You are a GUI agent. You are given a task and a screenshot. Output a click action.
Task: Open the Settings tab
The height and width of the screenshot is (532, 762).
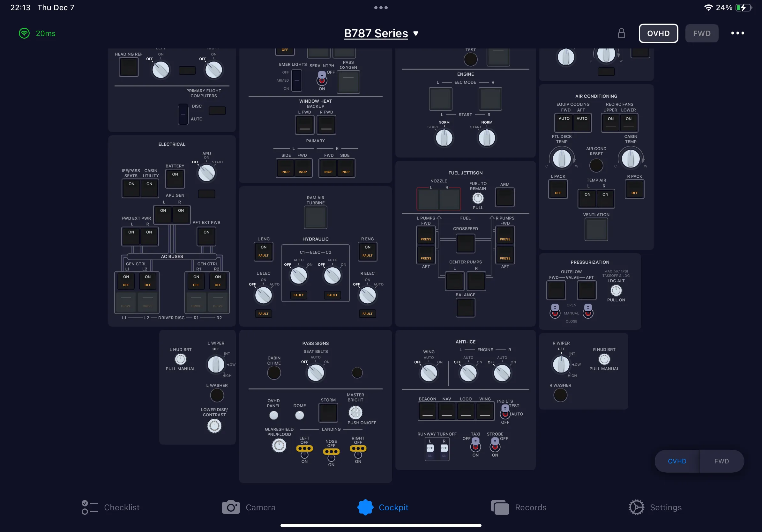click(x=655, y=507)
